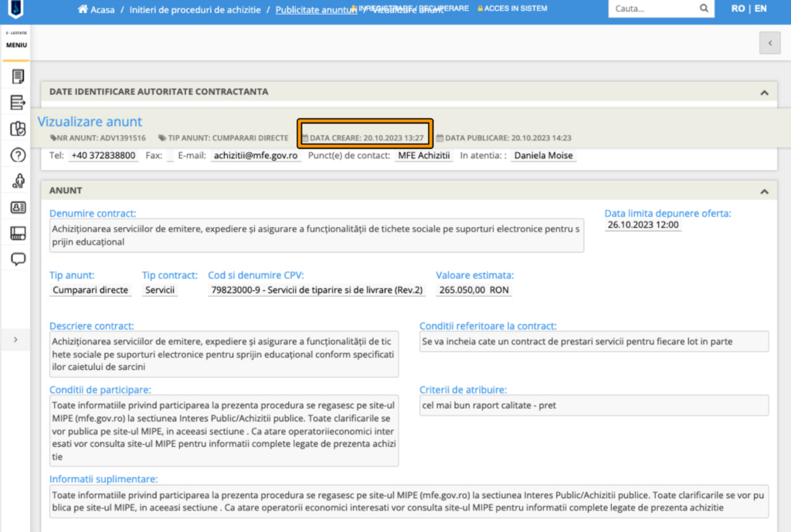Screen dimensions: 791x532
Task: Select the sidebar icon above the chat bubble
Action: [x=17, y=233]
